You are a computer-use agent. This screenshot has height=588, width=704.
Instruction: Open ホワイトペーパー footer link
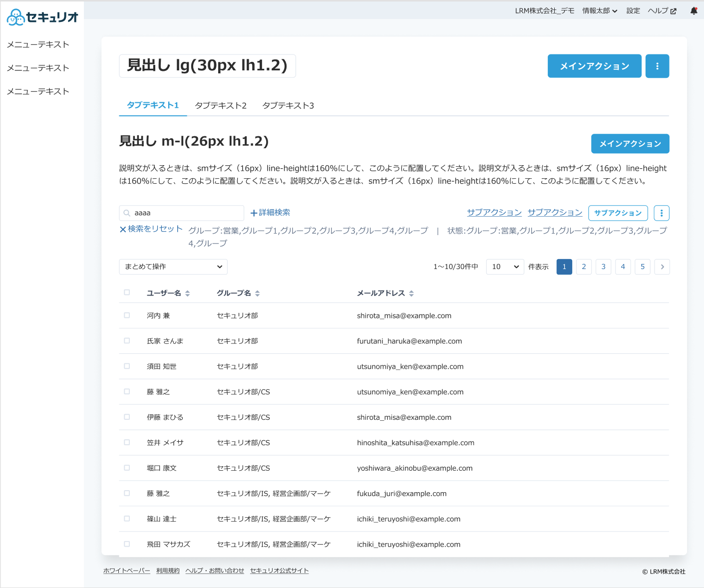pyautogui.click(x=127, y=571)
